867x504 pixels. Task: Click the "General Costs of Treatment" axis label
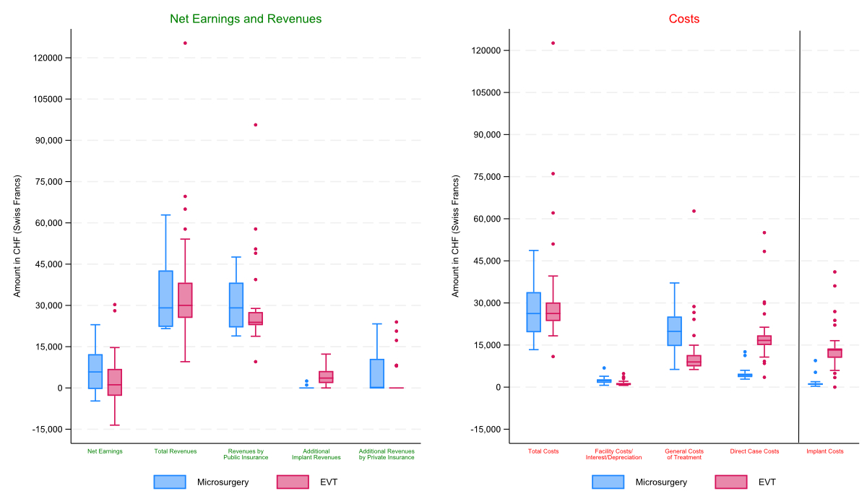684,454
